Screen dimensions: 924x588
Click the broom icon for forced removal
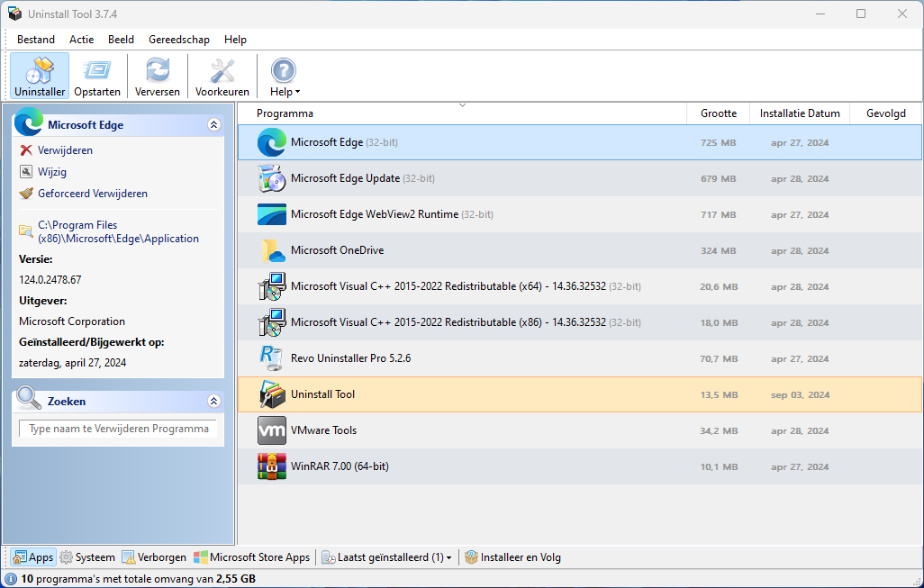pyautogui.click(x=26, y=194)
